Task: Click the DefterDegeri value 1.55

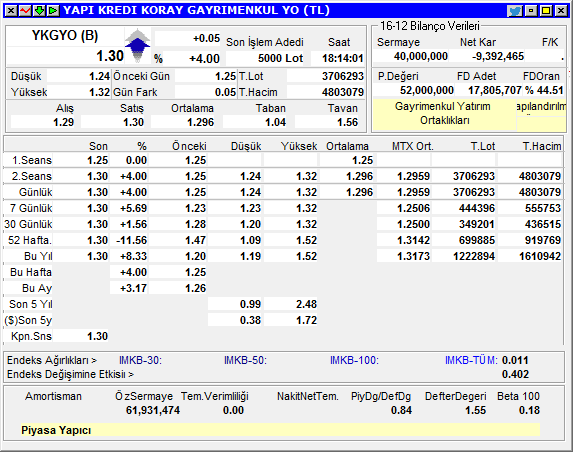Action: (475, 411)
